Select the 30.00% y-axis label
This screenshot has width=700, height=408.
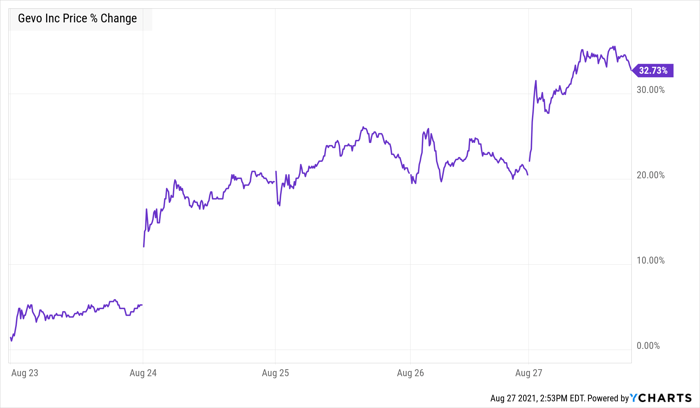(653, 90)
